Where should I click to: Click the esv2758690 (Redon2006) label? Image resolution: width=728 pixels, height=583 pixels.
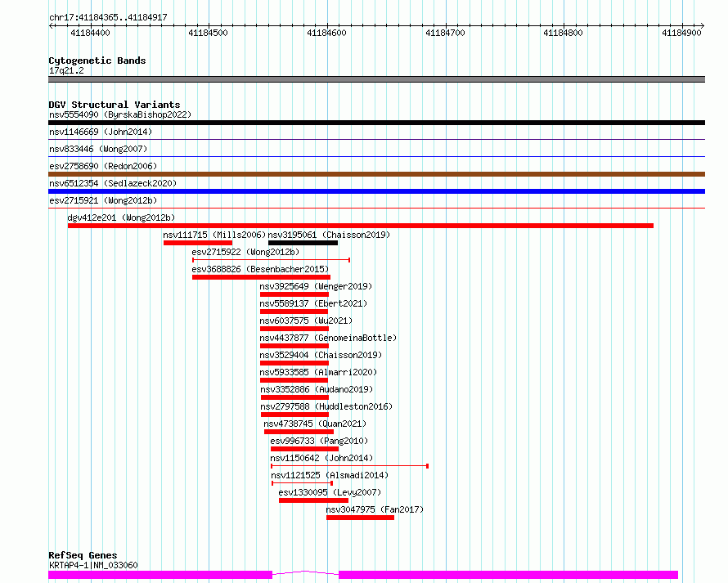103,166
